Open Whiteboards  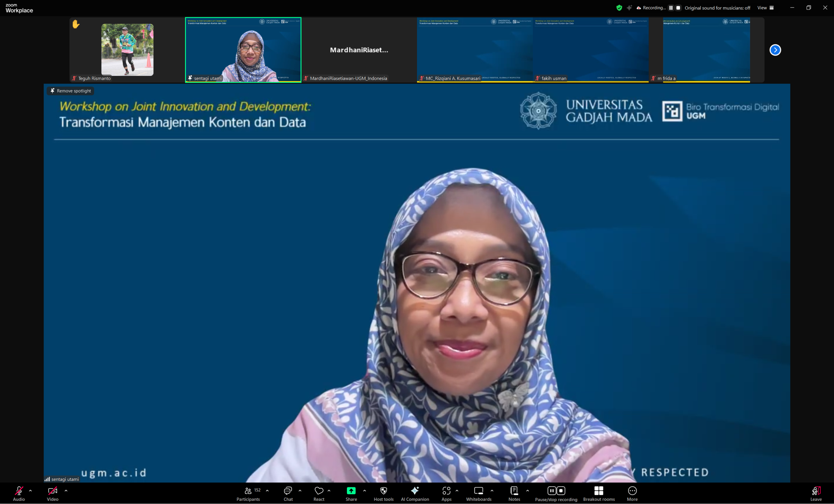[x=479, y=491]
